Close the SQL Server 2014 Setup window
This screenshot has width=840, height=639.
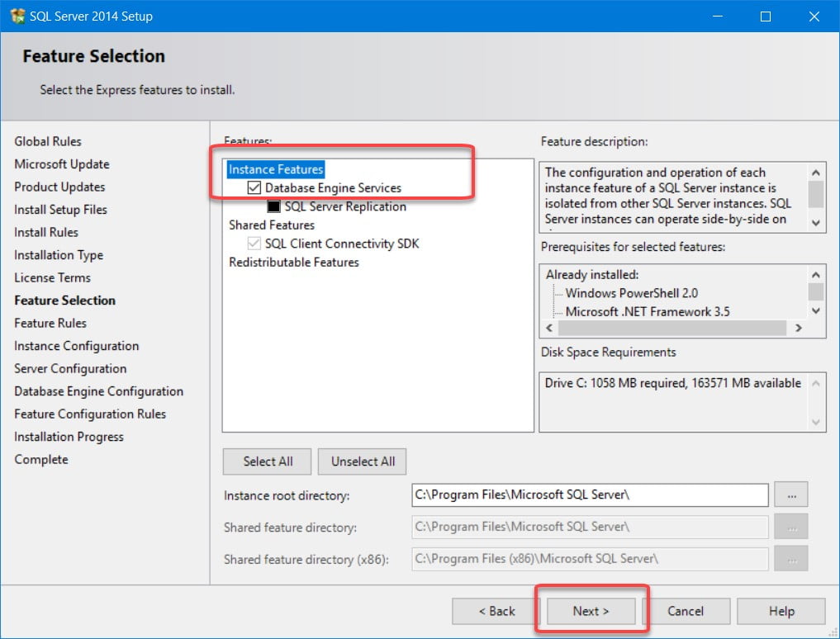[814, 16]
